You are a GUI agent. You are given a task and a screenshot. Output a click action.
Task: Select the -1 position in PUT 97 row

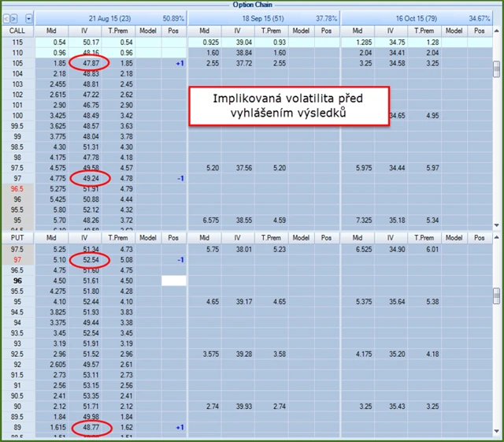click(180, 259)
